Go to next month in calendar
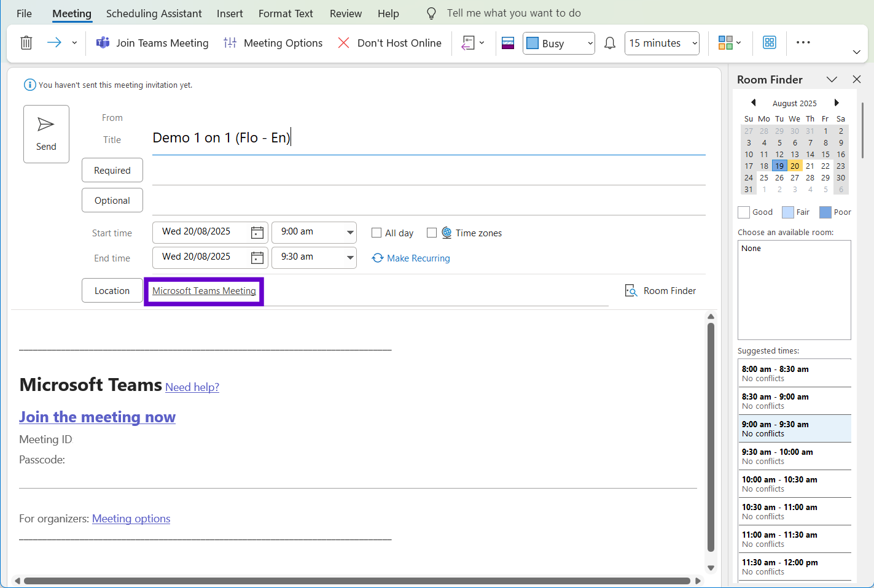This screenshot has height=588, width=874. click(837, 103)
